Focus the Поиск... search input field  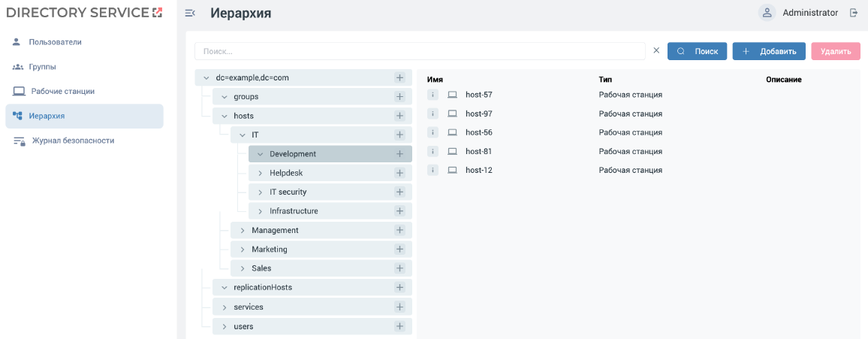[x=420, y=51]
